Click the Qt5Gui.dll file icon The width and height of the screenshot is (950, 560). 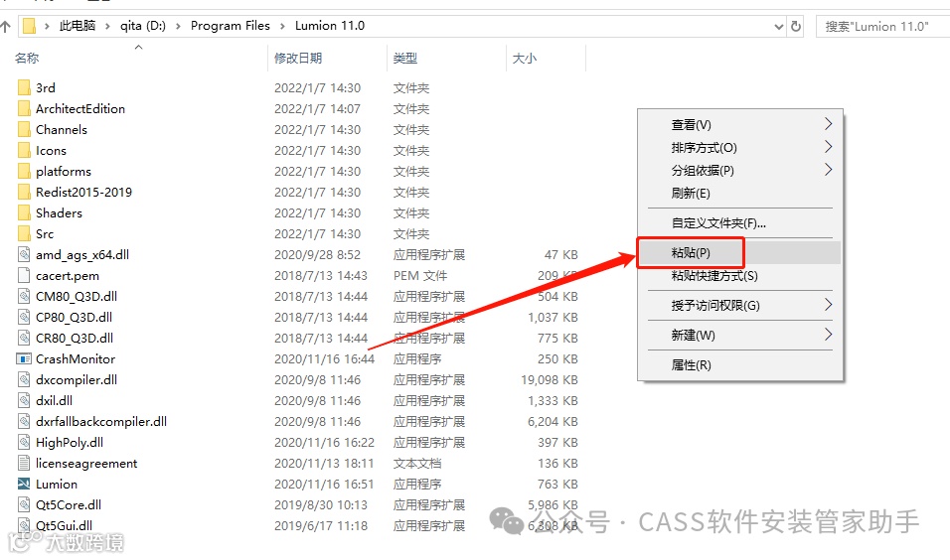click(x=24, y=525)
